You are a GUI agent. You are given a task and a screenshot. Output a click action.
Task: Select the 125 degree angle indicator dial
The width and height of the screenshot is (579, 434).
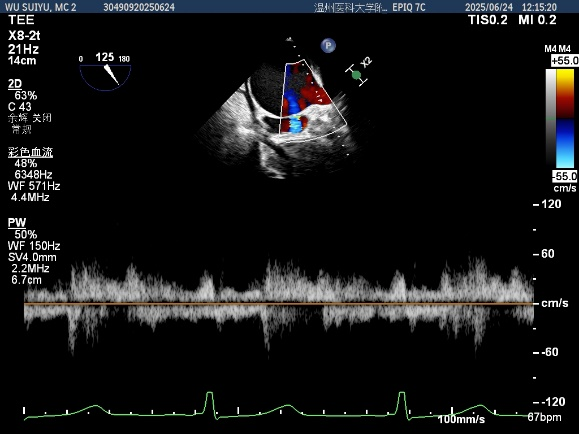coord(105,72)
